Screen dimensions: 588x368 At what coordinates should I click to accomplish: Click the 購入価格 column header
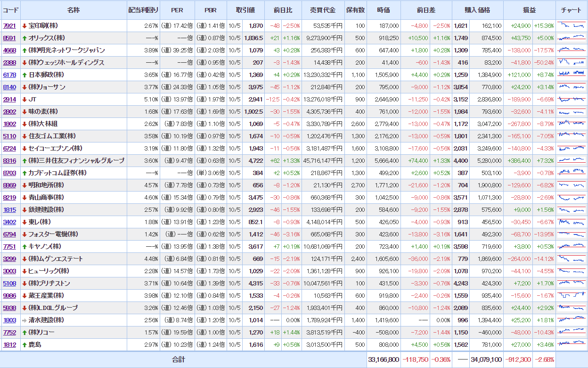point(477,10)
